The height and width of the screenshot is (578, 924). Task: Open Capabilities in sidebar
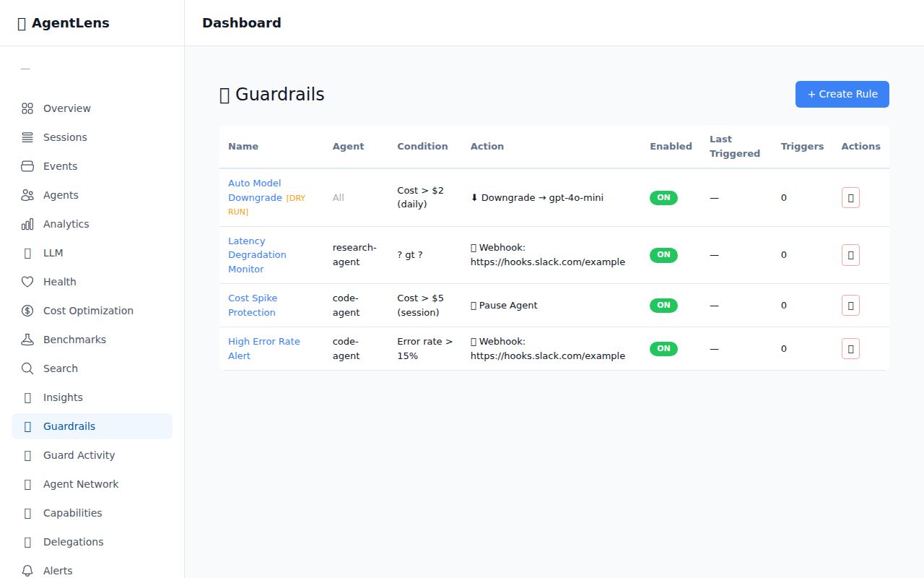(x=92, y=513)
